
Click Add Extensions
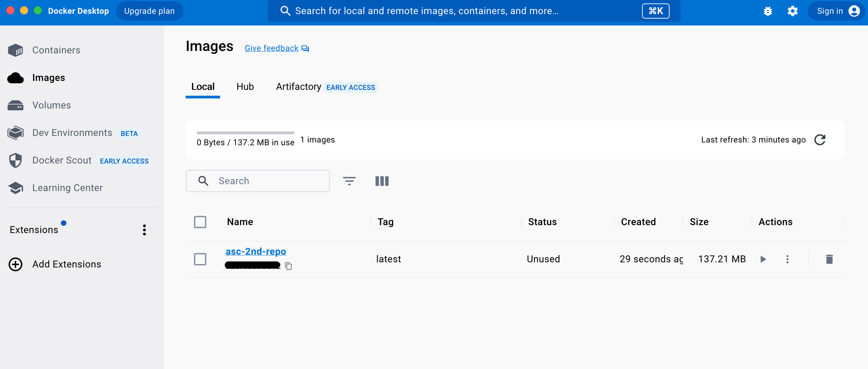(x=67, y=264)
